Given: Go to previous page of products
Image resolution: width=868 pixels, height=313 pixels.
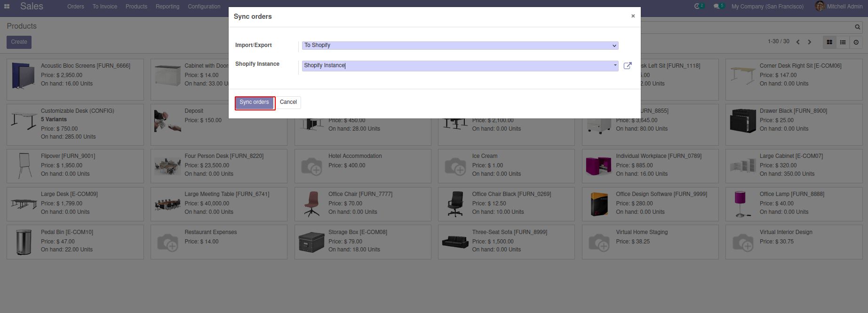Looking at the screenshot, I should click(x=798, y=42).
